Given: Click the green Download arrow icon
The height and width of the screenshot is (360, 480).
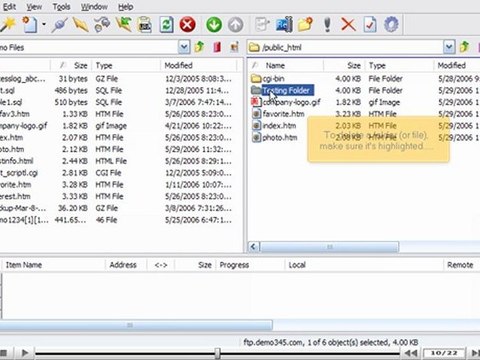Looking at the screenshot, I should click(214, 25).
